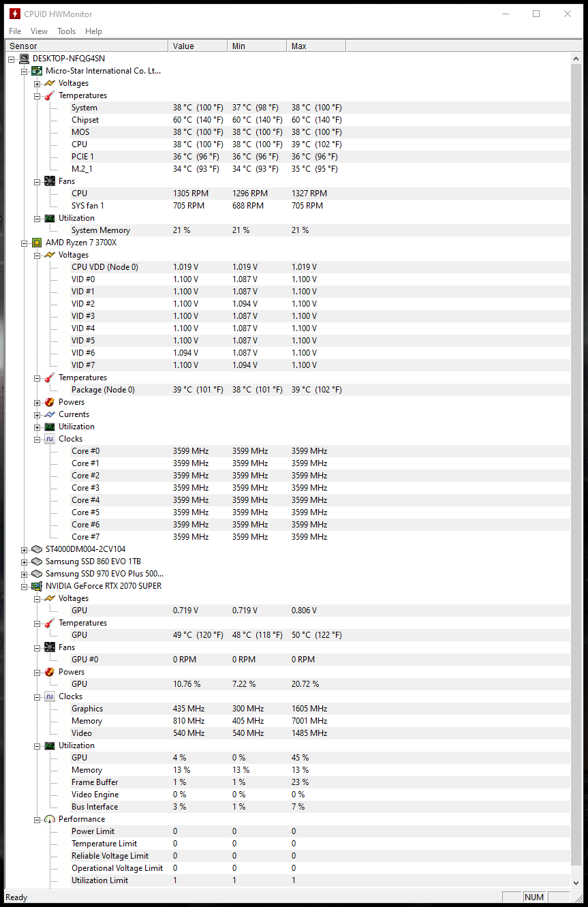The height and width of the screenshot is (907, 588).
Task: Open the View menu
Action: [40, 31]
